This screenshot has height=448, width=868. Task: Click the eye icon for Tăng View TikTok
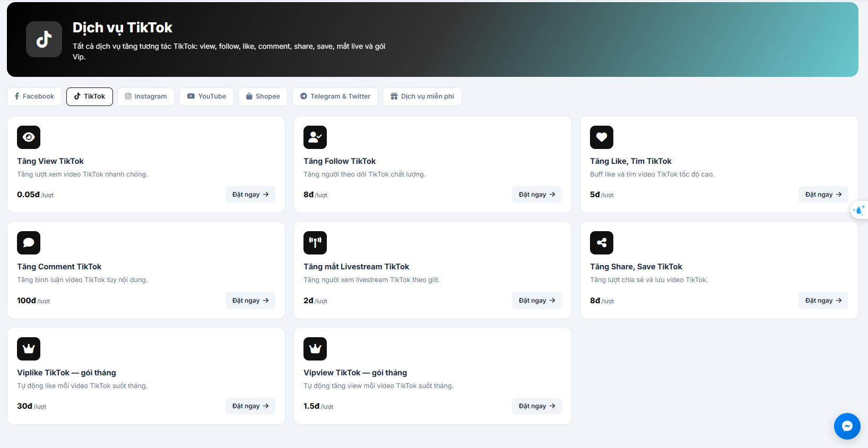click(29, 137)
